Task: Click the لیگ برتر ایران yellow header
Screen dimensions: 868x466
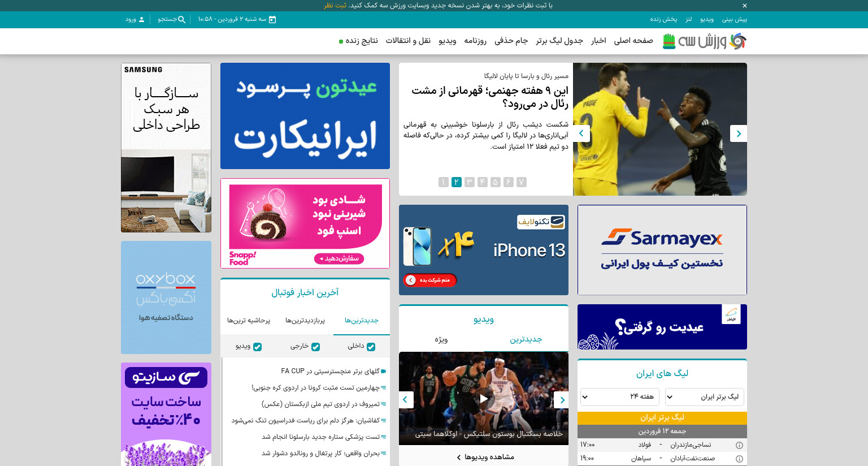Action: [x=662, y=417]
